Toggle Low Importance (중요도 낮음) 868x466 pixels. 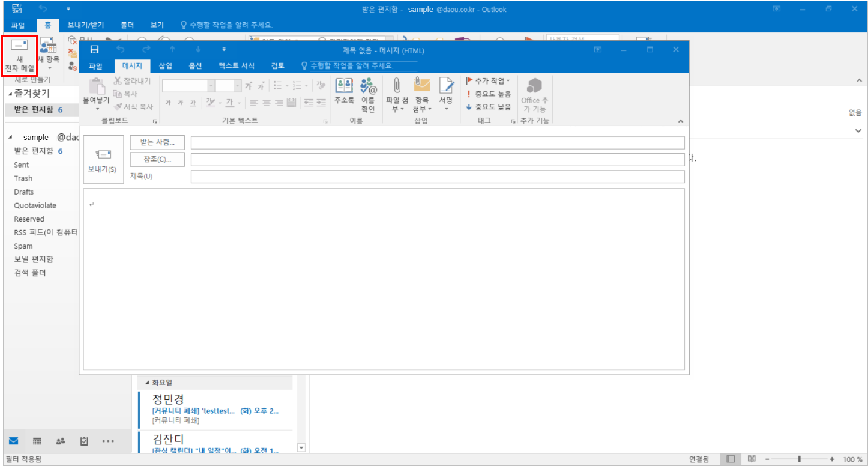[x=489, y=107]
